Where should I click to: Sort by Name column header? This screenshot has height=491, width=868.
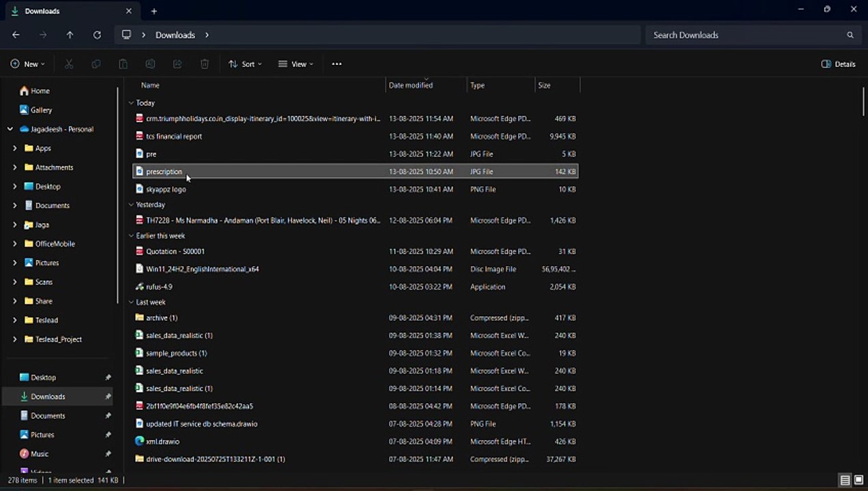point(150,85)
